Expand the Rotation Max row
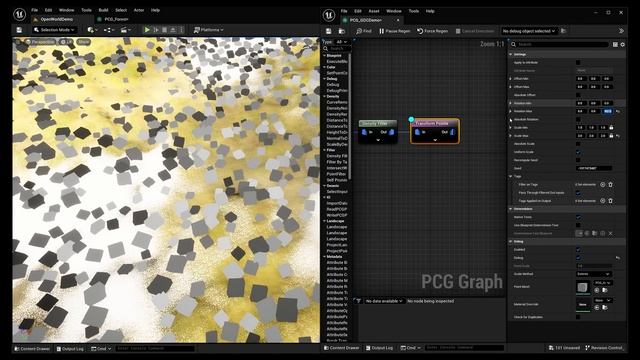640x360 pixels. point(510,111)
